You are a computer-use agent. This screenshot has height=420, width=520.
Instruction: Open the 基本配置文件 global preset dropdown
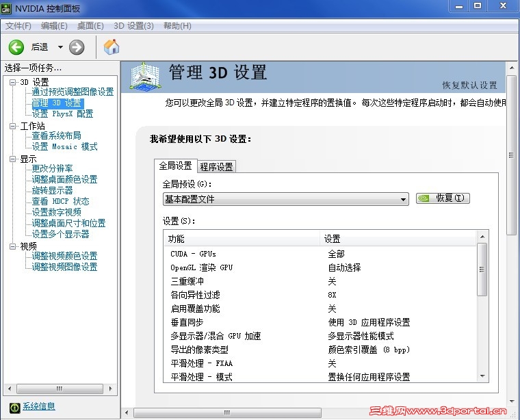point(286,199)
